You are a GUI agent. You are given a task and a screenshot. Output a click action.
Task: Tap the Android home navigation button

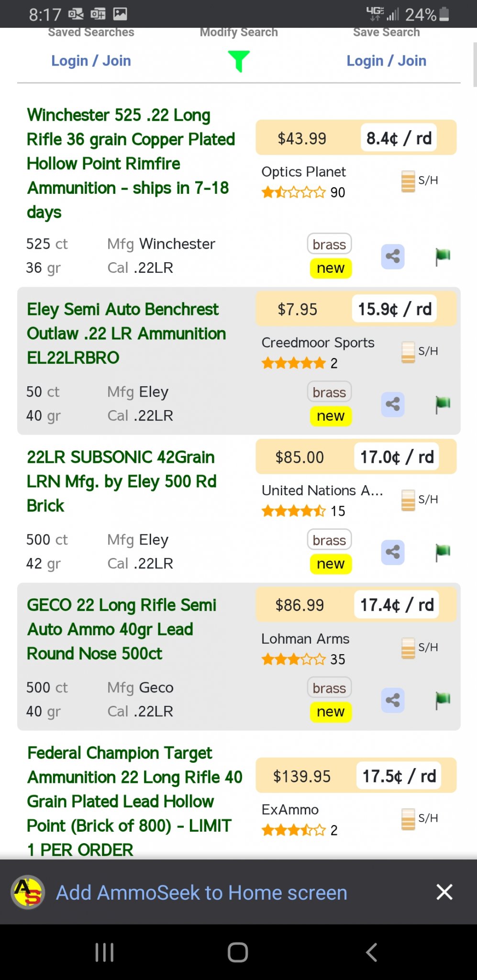point(238,952)
